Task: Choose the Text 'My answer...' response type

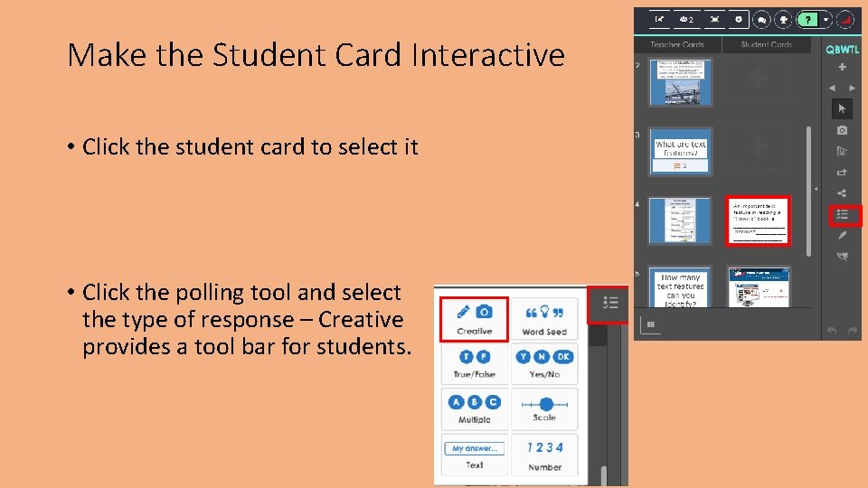Action: pyautogui.click(x=474, y=455)
